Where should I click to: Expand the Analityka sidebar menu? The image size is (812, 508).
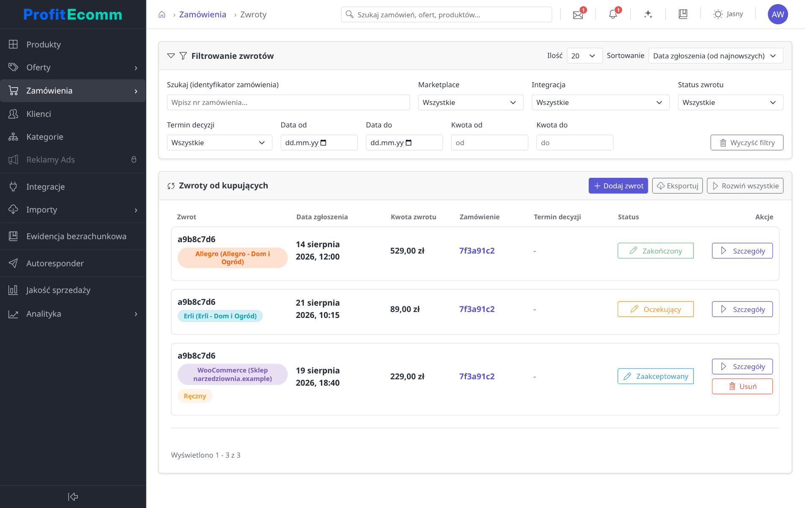73,314
